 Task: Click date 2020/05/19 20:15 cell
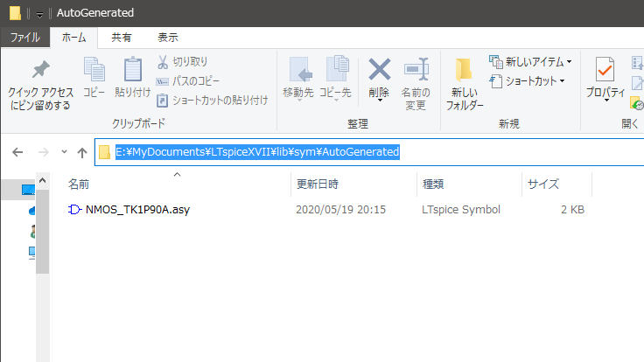[341, 210]
